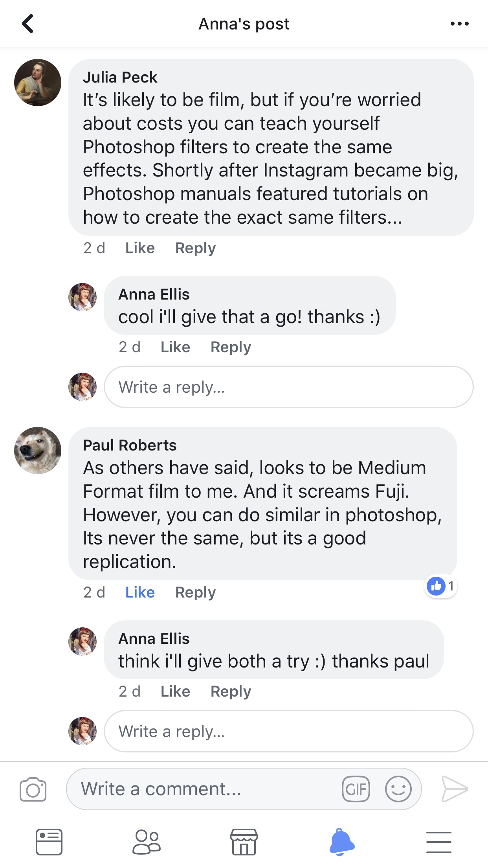Open the hamburger menu tab

tap(439, 842)
